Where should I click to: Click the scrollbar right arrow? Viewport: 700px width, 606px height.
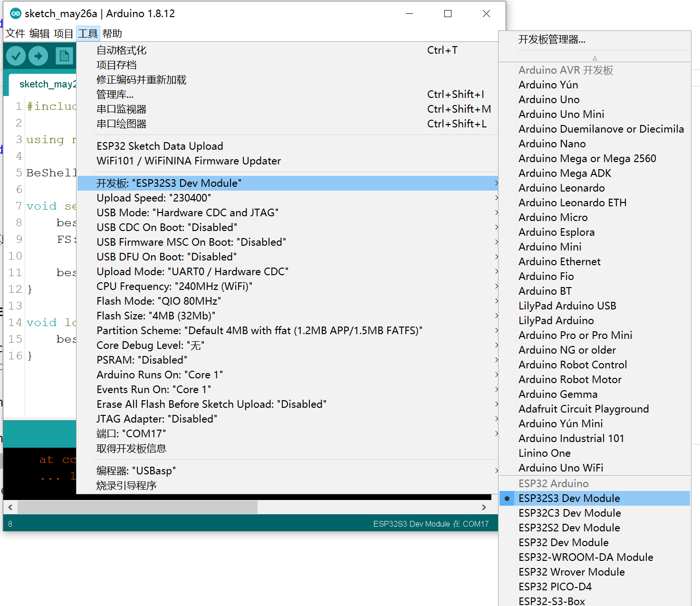484,507
